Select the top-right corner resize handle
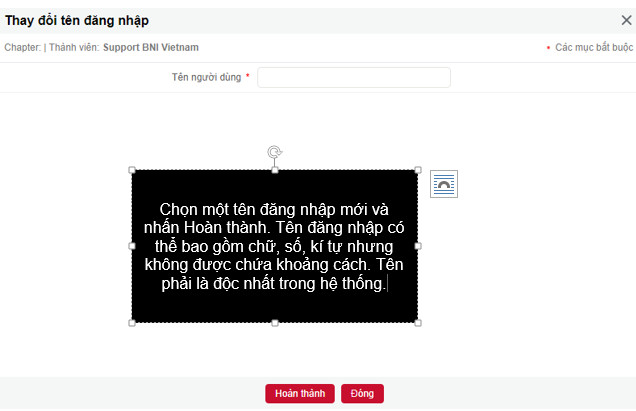Image resolution: width=636 pixels, height=411 pixels. click(x=418, y=170)
